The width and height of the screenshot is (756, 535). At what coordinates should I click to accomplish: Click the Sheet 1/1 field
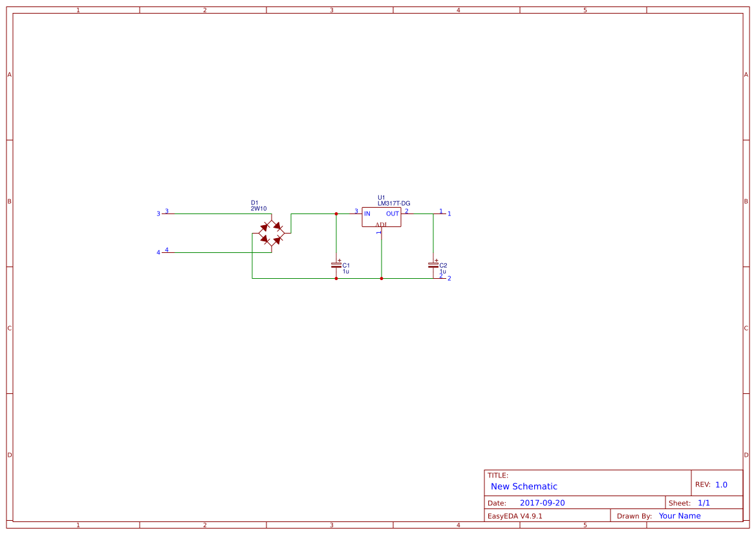click(704, 502)
